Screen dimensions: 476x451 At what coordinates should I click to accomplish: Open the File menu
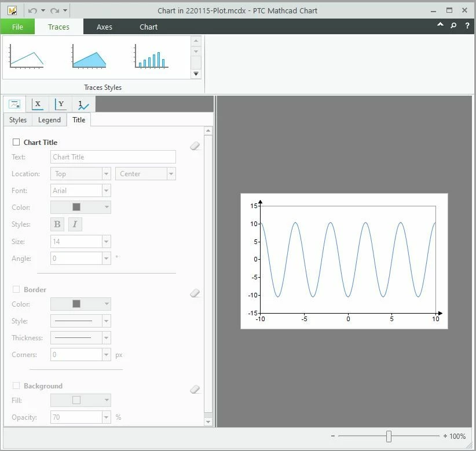click(17, 27)
